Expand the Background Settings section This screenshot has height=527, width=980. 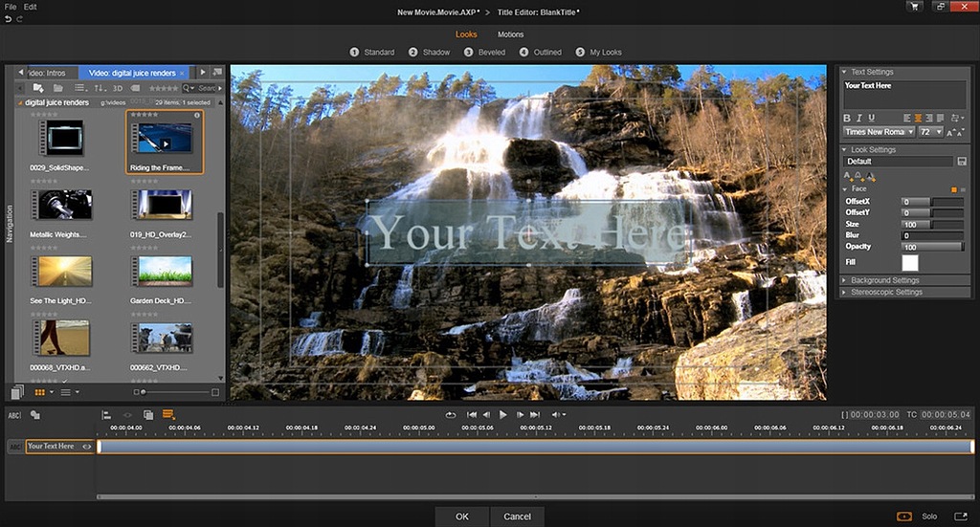pyautogui.click(x=844, y=280)
